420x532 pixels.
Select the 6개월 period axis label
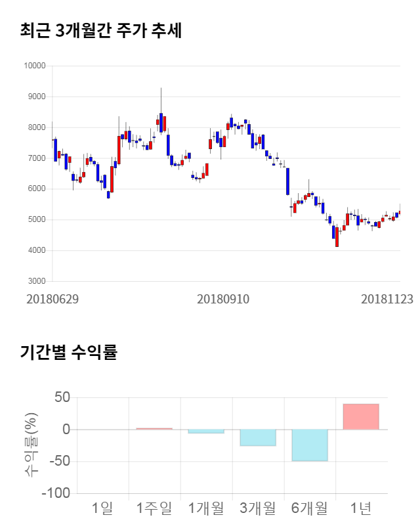point(309,507)
